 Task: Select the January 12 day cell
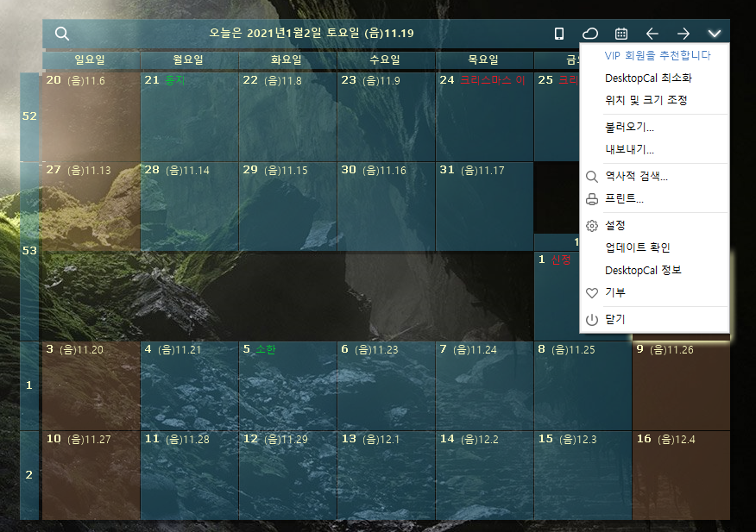(x=288, y=476)
